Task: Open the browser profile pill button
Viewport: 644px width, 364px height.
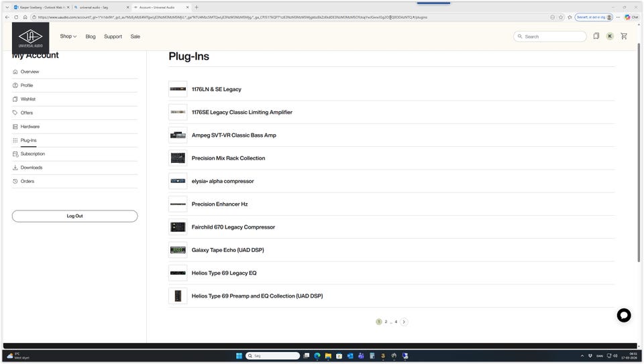Action: [594, 17]
